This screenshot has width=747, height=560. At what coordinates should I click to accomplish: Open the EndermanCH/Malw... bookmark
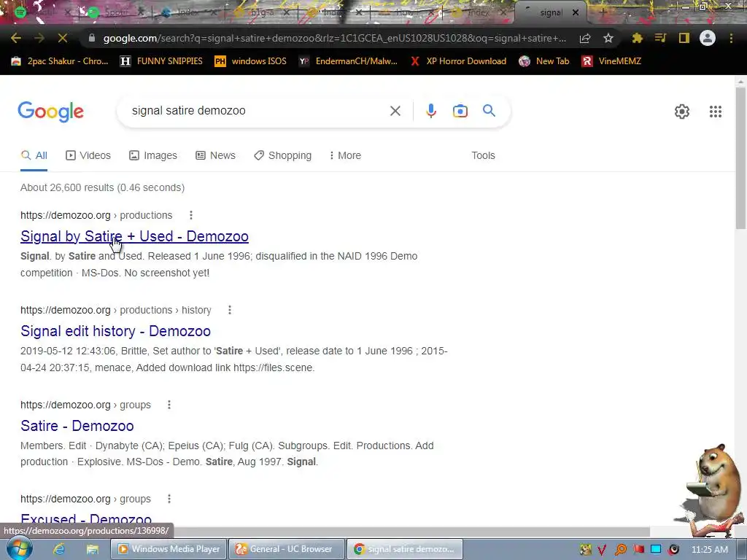click(x=348, y=61)
